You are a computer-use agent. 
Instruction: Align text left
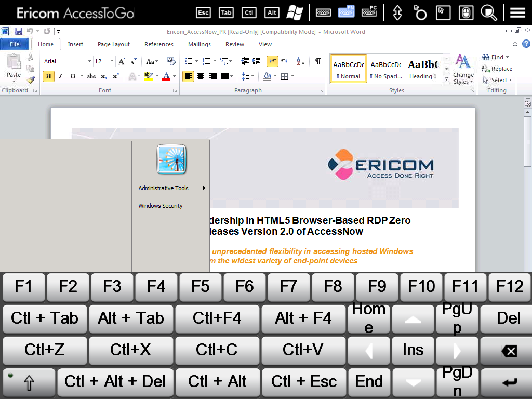coord(188,76)
